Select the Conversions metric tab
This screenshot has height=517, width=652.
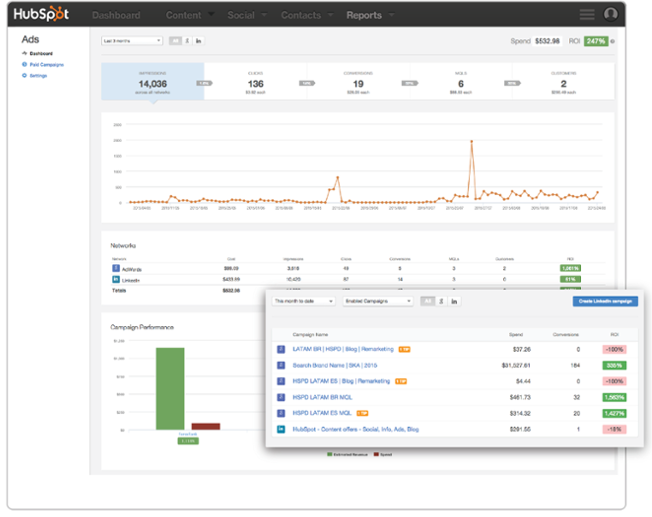[358, 81]
